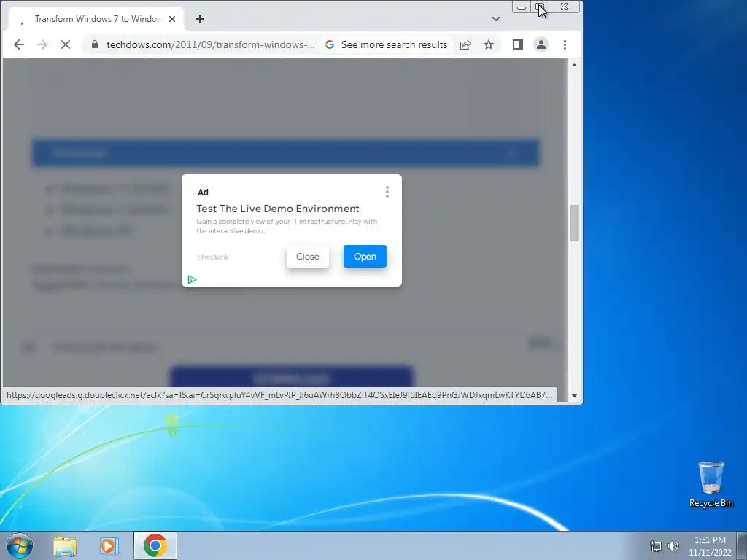Go back to the previous page
Screen dimensions: 747x560
[18, 44]
